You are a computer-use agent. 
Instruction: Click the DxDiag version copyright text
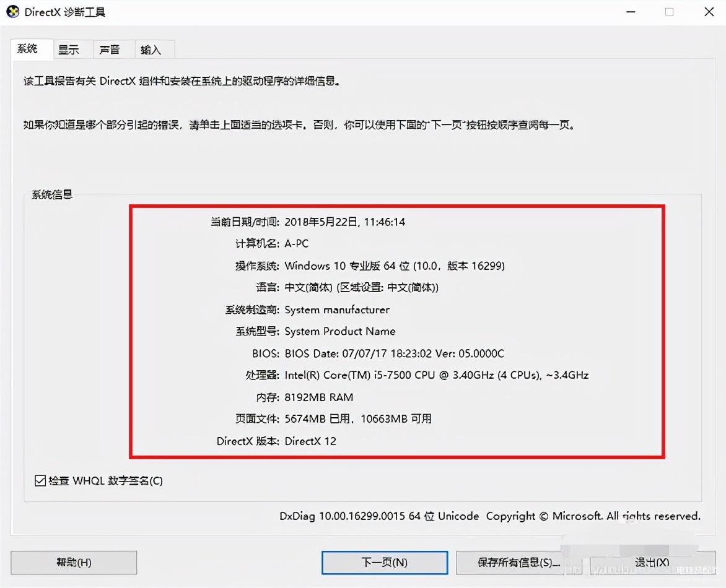coord(490,516)
